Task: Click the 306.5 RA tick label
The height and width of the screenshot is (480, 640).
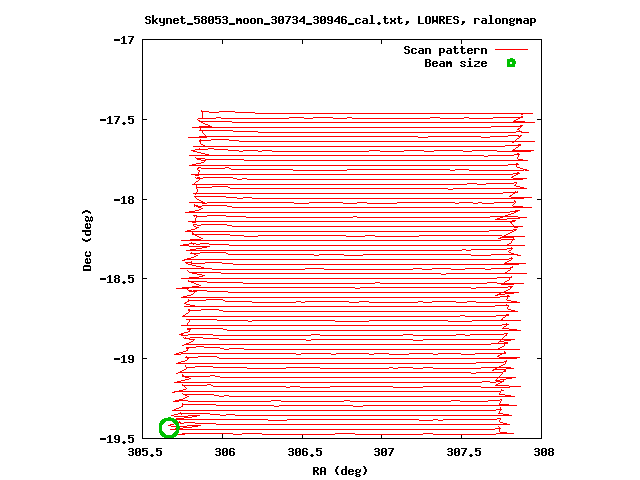Action: (305, 452)
